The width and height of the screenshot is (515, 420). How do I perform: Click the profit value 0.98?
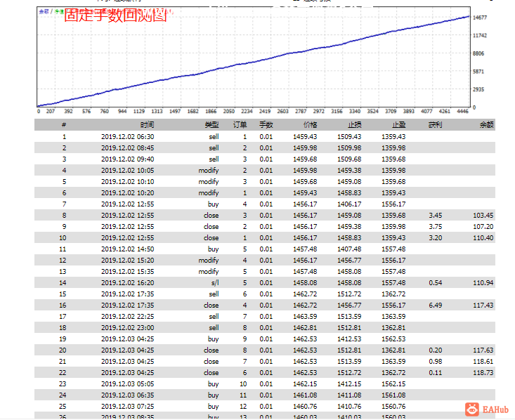[435, 361]
